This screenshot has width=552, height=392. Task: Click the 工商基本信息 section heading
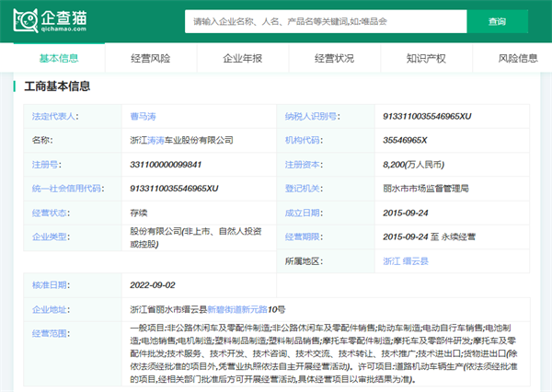[x=57, y=86]
